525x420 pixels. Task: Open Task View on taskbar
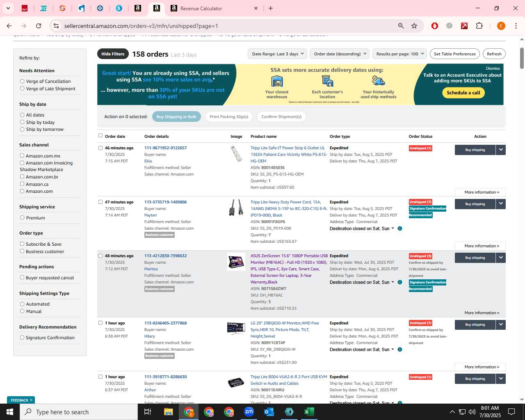(x=148, y=412)
